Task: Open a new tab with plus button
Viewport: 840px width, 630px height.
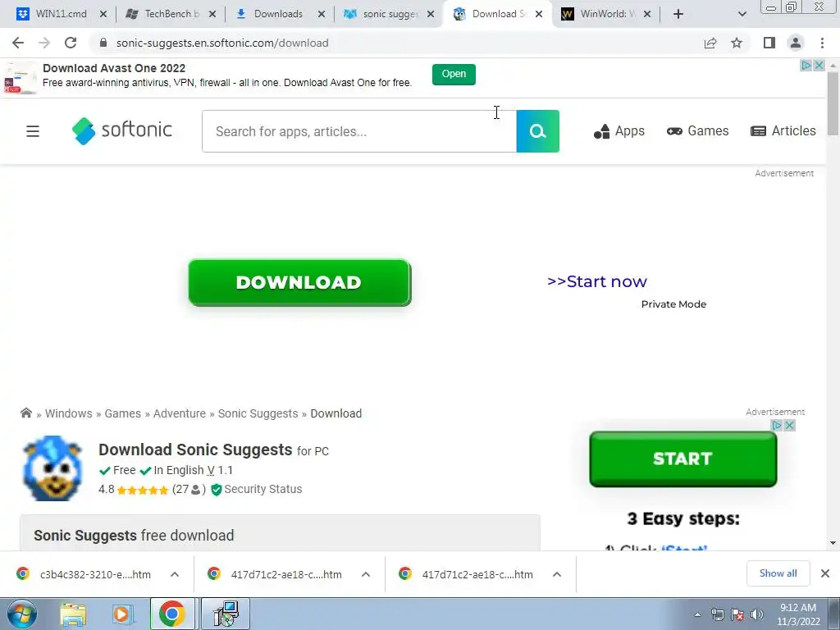Action: 678,14
